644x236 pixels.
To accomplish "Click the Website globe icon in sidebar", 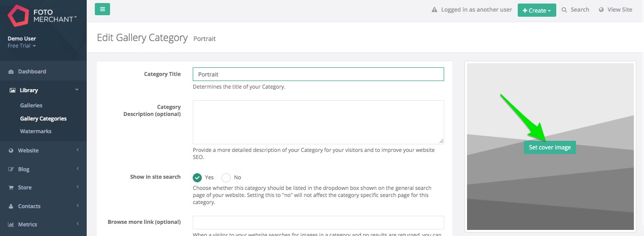I will click(11, 151).
